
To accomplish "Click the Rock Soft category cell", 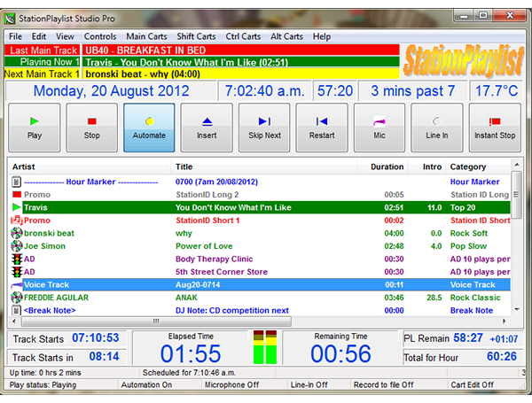I will point(469,233).
